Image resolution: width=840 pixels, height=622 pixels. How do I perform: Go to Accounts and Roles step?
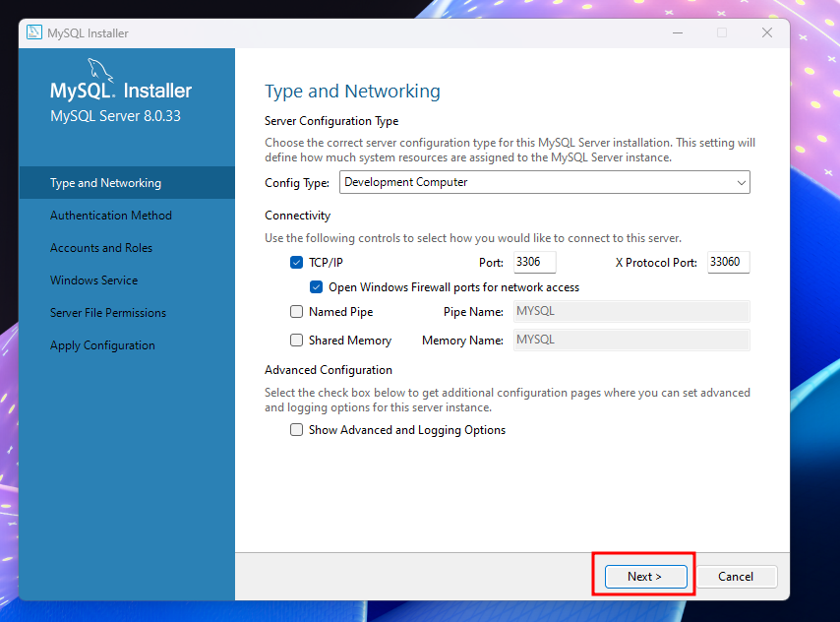click(x=101, y=248)
